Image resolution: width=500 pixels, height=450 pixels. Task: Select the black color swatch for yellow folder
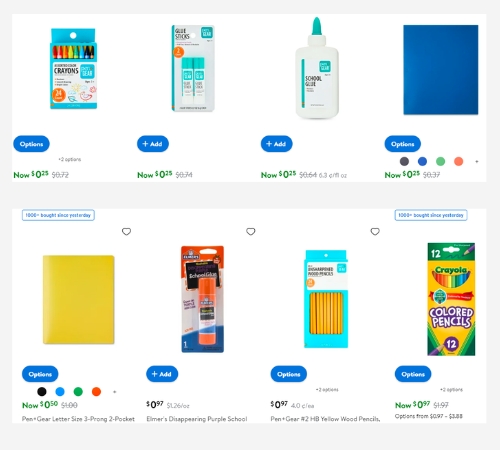tap(42, 391)
